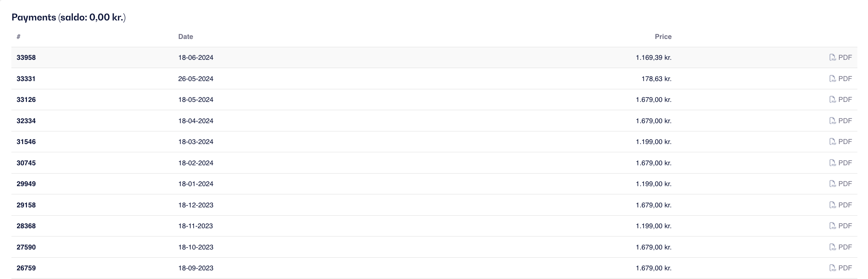
Task: Click payment number 33331
Action: [x=26, y=79]
